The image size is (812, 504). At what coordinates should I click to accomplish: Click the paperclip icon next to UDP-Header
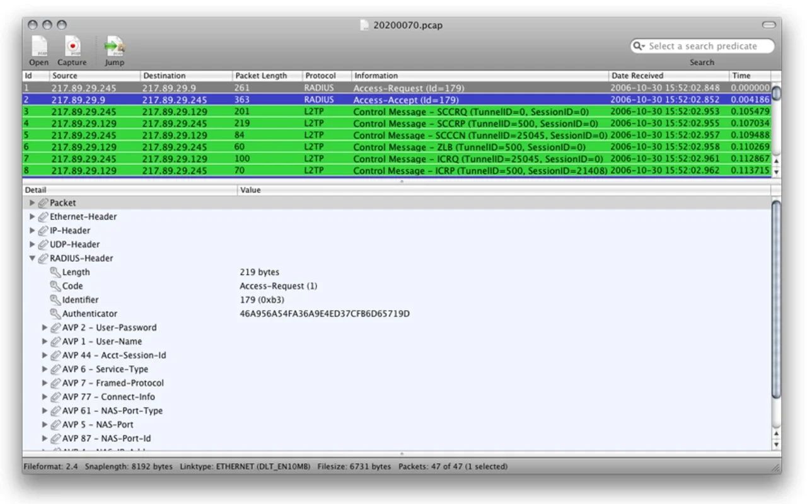pyautogui.click(x=43, y=244)
